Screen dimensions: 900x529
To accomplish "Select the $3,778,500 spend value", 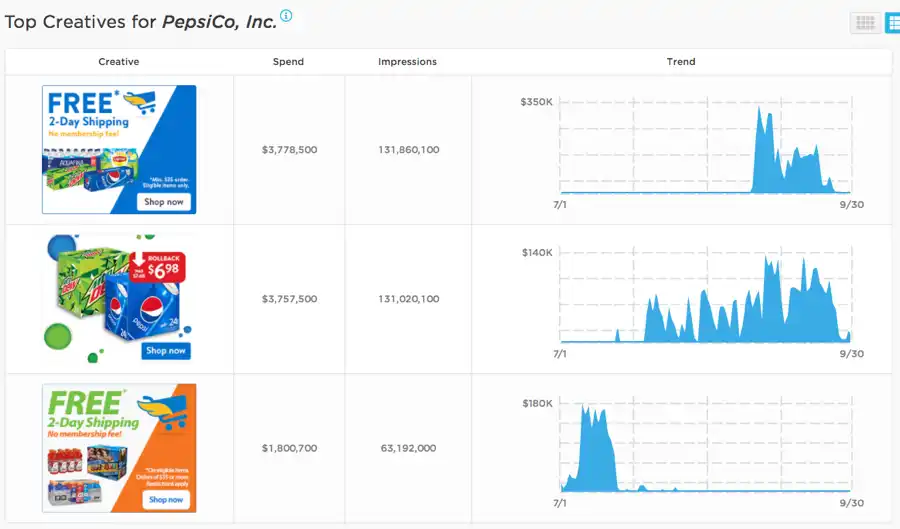I will (x=289, y=150).
